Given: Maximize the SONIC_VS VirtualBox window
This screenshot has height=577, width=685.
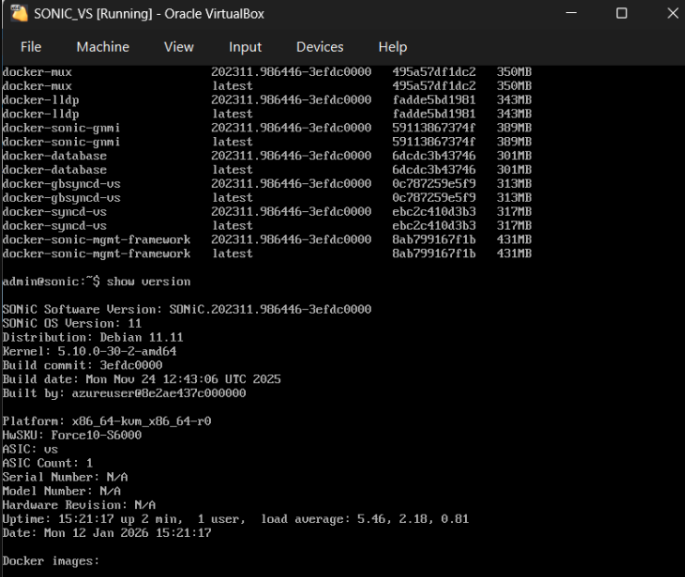Looking at the screenshot, I should 621,13.
